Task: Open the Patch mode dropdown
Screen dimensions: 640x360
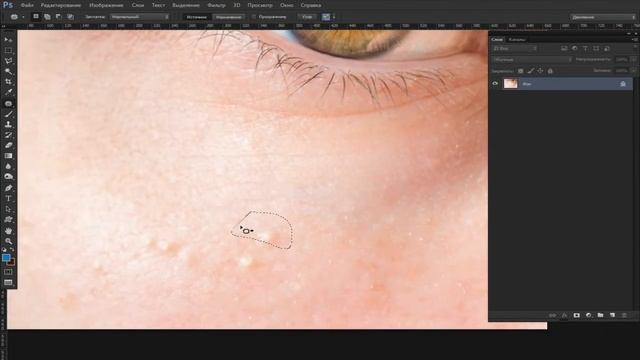Action: point(139,17)
